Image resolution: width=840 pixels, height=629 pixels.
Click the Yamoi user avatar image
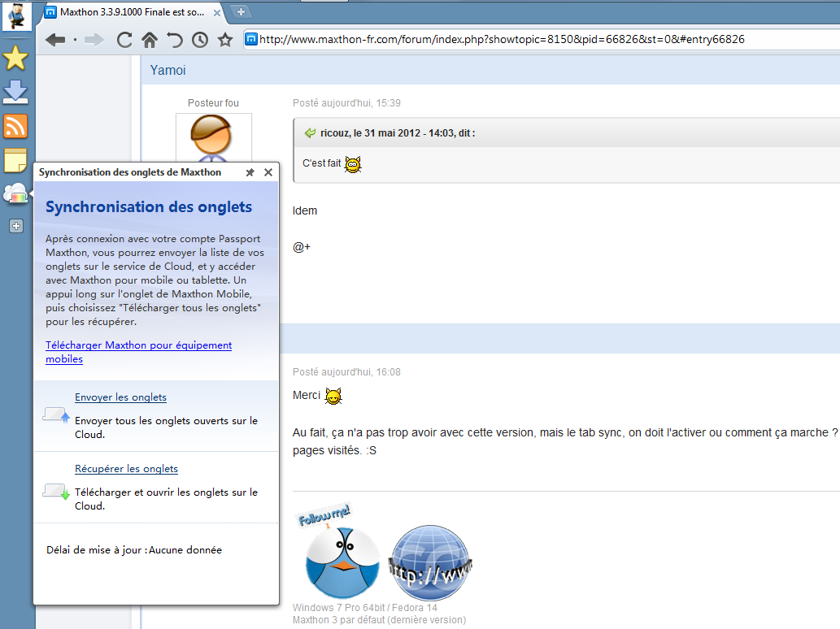[x=213, y=137]
